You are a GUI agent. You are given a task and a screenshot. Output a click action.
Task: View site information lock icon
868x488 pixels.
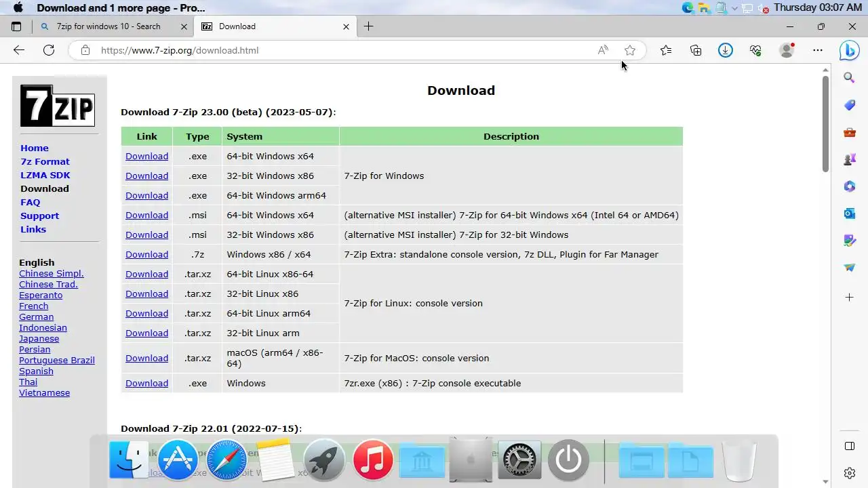[x=85, y=50]
